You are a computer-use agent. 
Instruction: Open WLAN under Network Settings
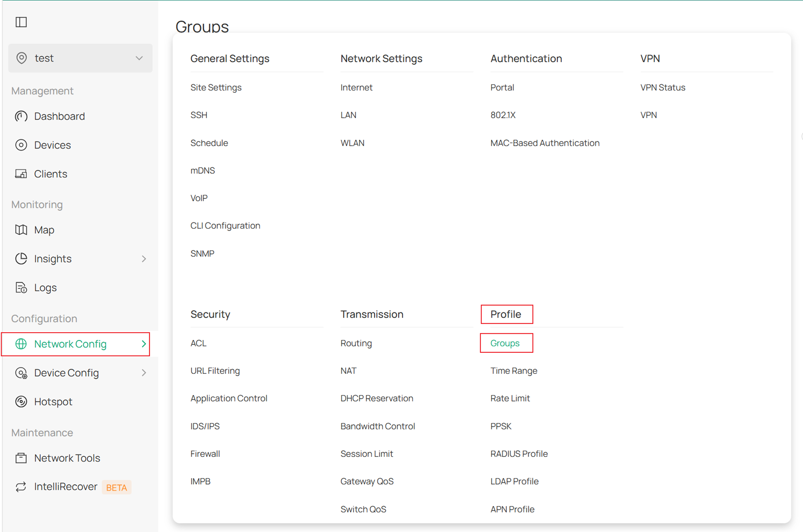click(x=353, y=143)
